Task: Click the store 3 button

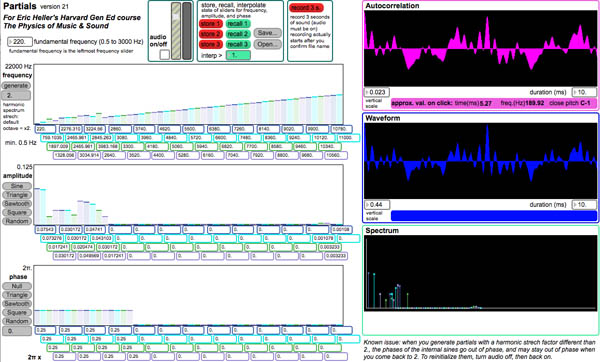Action: click(211, 44)
